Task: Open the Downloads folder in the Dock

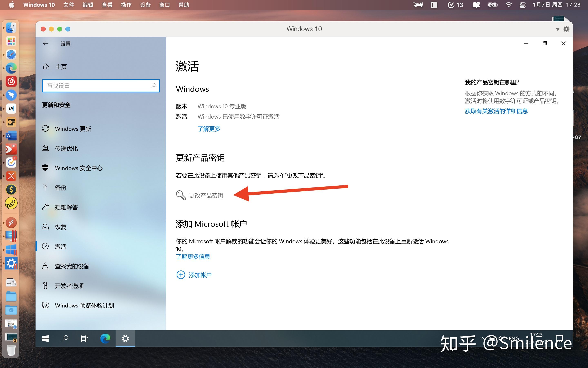Action: [x=11, y=310]
